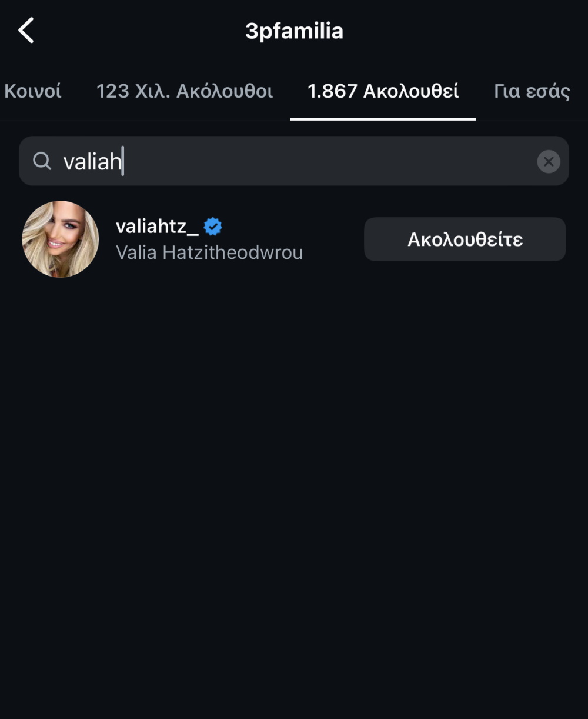
Task: Click the name Valia Hatzitheodwrou
Action: point(209,252)
